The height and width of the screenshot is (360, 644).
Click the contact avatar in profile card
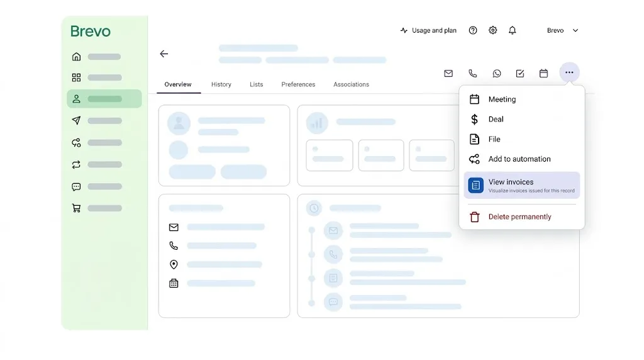(x=179, y=123)
